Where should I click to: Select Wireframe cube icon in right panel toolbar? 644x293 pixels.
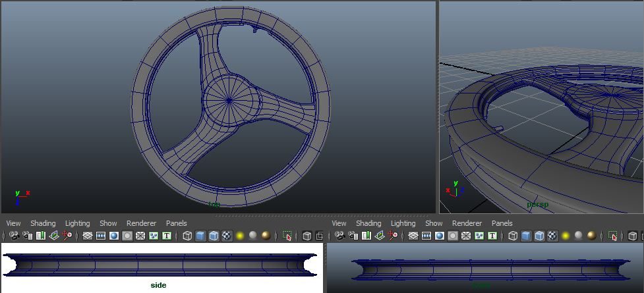pos(513,236)
